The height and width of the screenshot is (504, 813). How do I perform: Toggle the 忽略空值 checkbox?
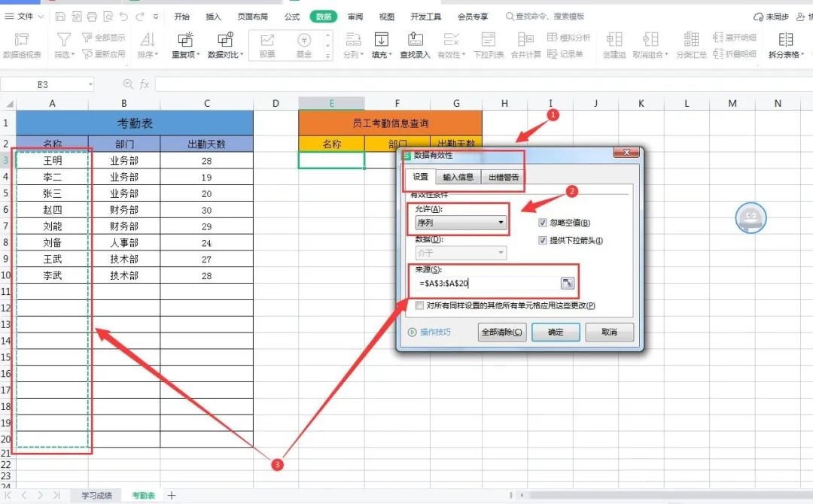542,223
